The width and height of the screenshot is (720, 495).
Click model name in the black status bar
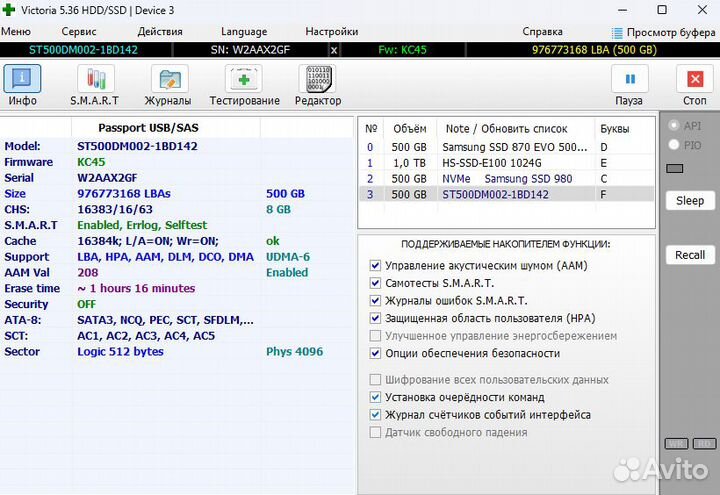83,50
